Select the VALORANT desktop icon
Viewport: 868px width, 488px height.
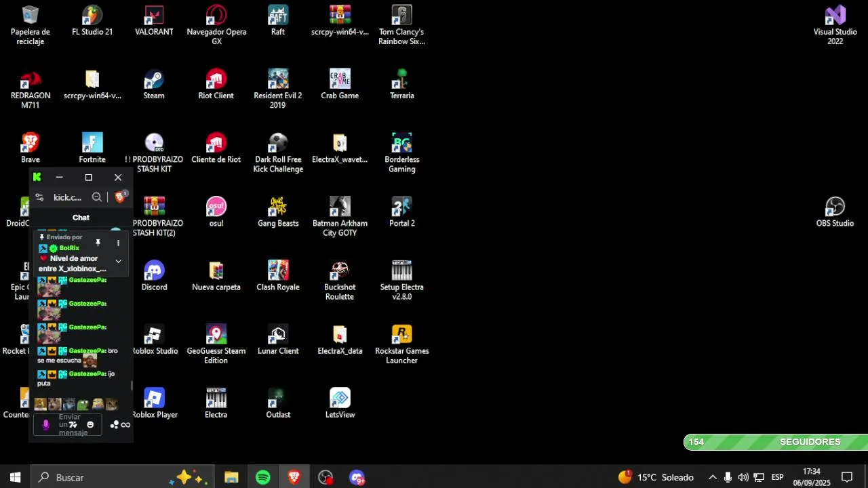pos(154,21)
